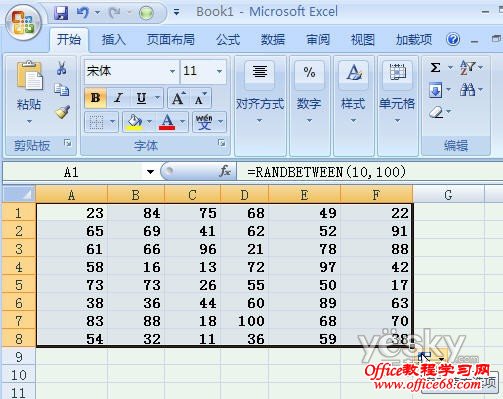This screenshot has height=399, width=503.
Task: Click the Fill down arrow icon
Action: 435,90
